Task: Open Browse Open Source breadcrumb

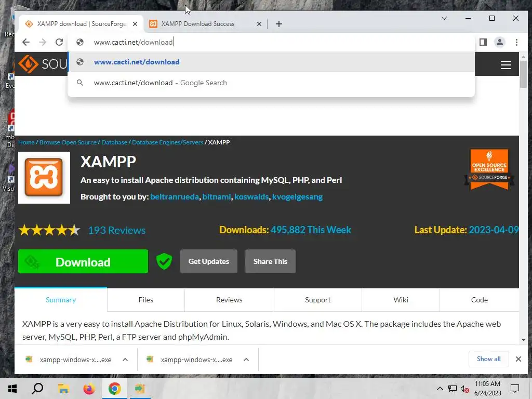Action: 68,142
